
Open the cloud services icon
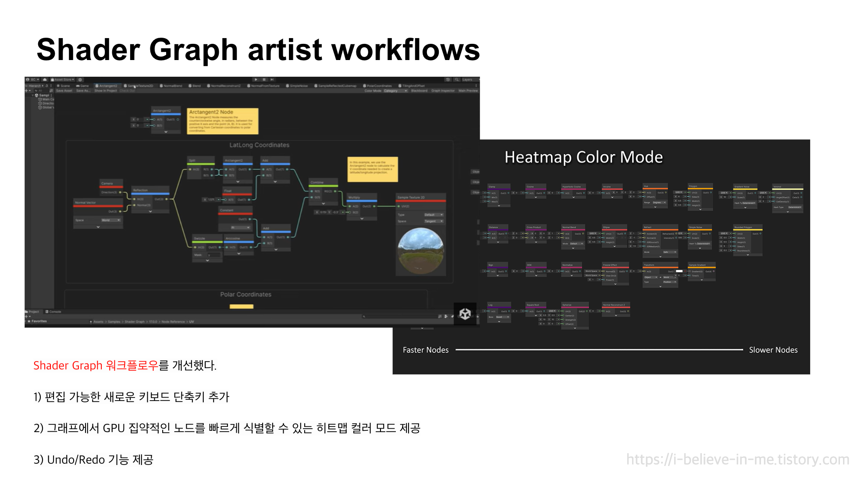click(45, 80)
